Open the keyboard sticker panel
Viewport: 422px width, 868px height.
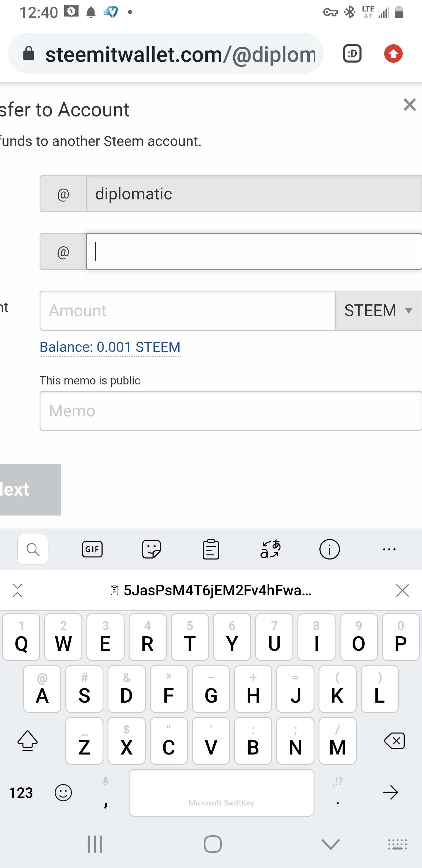(152, 549)
